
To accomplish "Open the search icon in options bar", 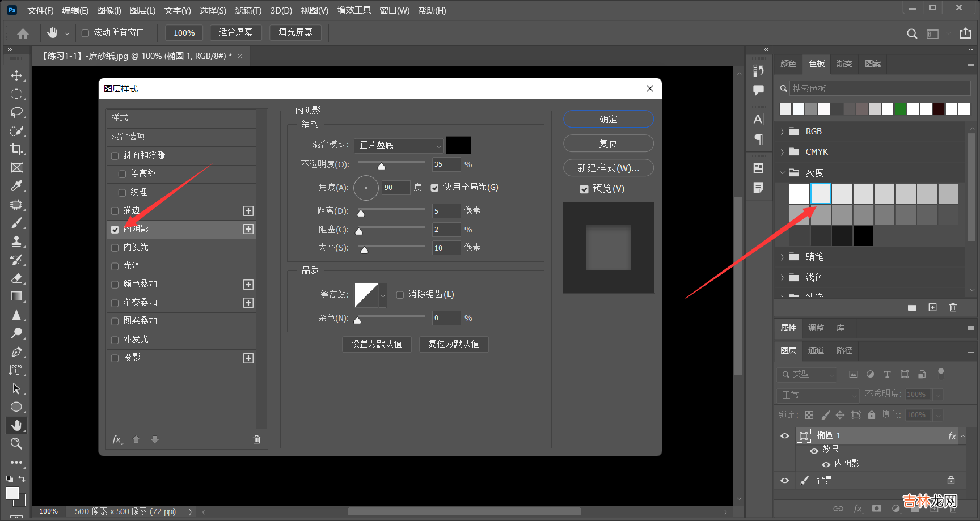I will (x=912, y=33).
